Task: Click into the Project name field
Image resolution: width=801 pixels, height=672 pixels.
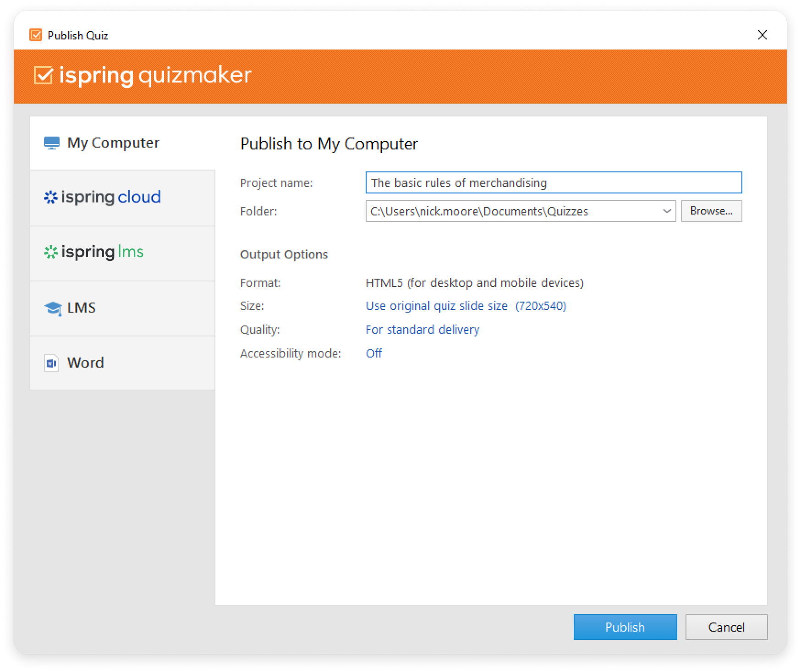Action: click(x=553, y=183)
